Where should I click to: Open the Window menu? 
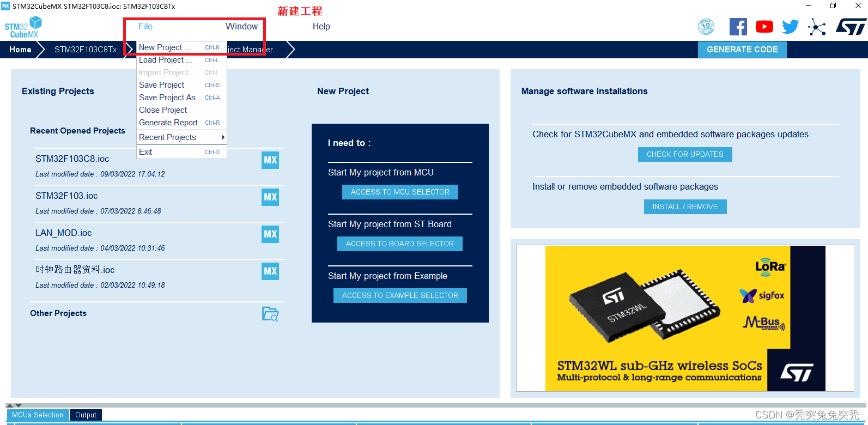tap(241, 26)
